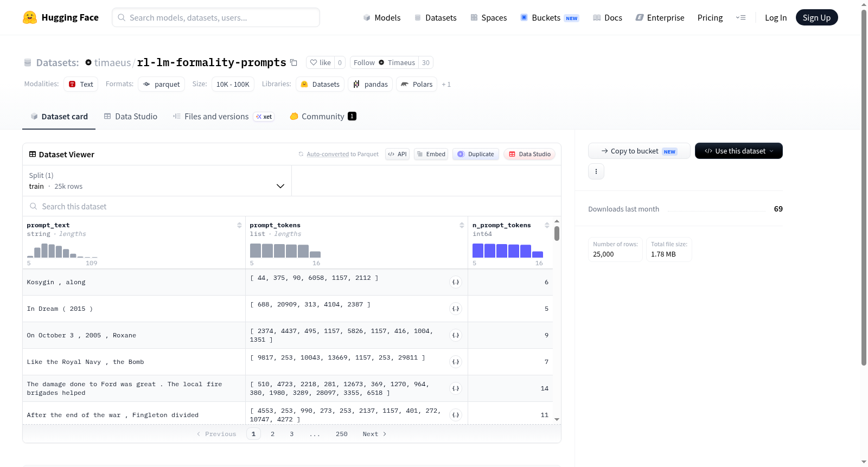Open Data Studio from viewer header
The width and height of the screenshot is (868, 467).
pyautogui.click(x=529, y=154)
